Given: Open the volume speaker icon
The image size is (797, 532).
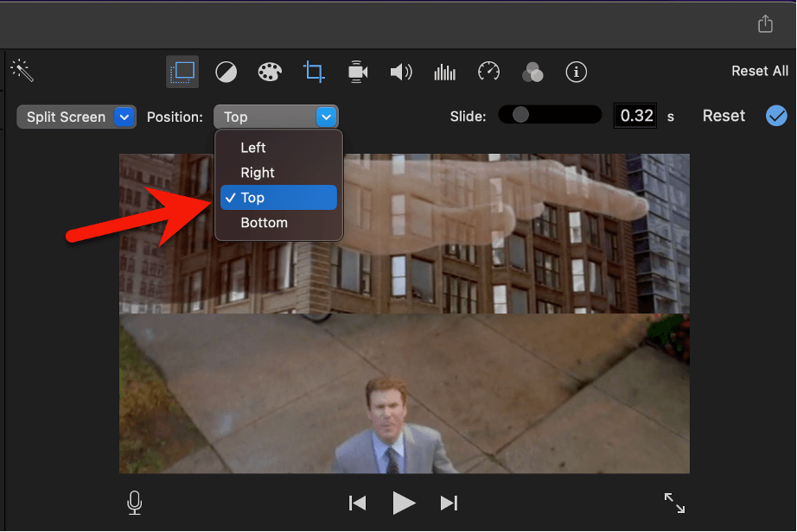Looking at the screenshot, I should coord(401,72).
